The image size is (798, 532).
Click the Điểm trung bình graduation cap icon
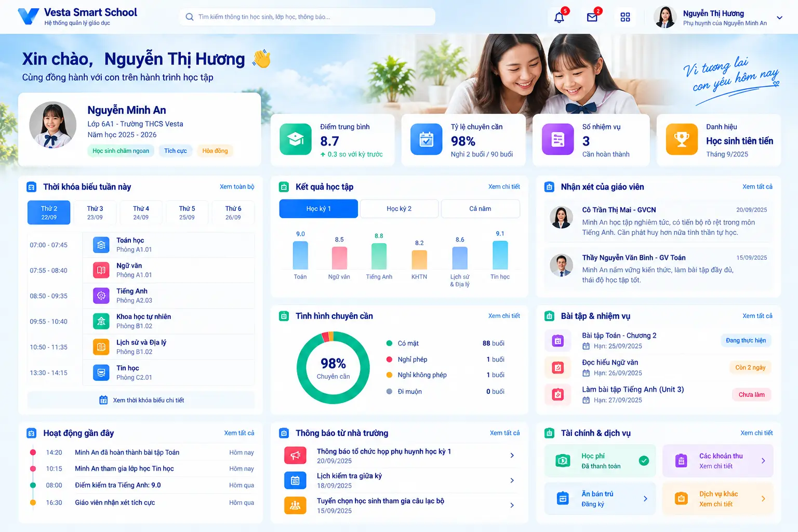(296, 139)
